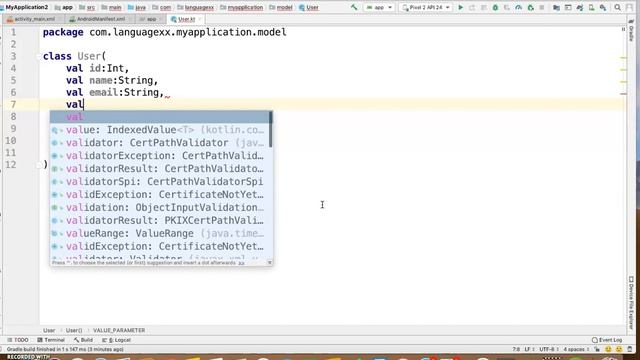Click User() in the bottom breadcrumb

74,330
